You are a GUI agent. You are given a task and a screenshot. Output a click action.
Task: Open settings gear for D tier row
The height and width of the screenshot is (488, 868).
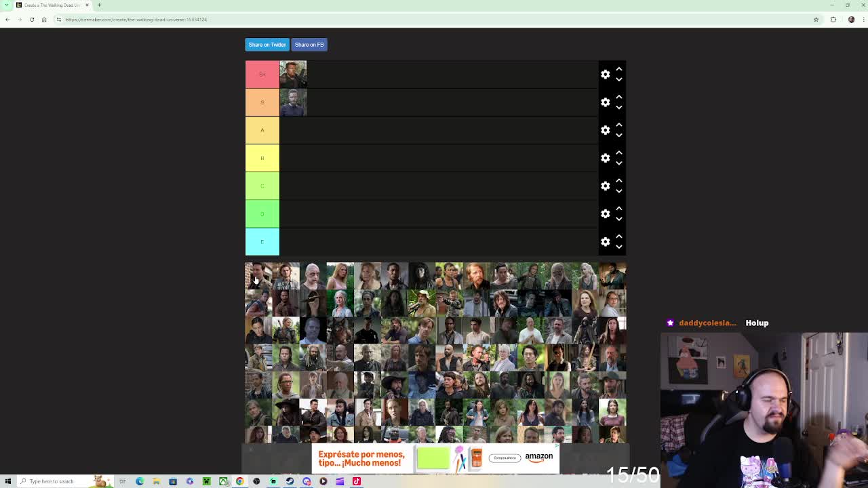[605, 213]
